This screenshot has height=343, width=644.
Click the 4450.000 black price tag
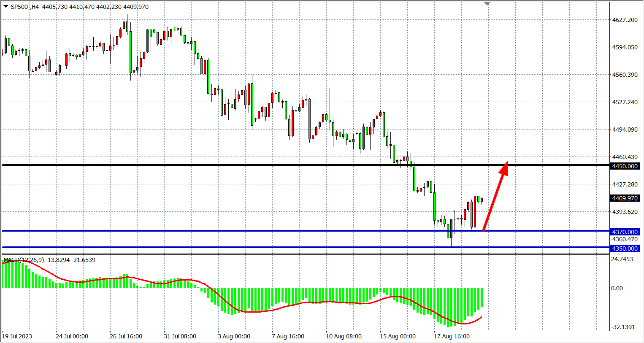pyautogui.click(x=625, y=166)
